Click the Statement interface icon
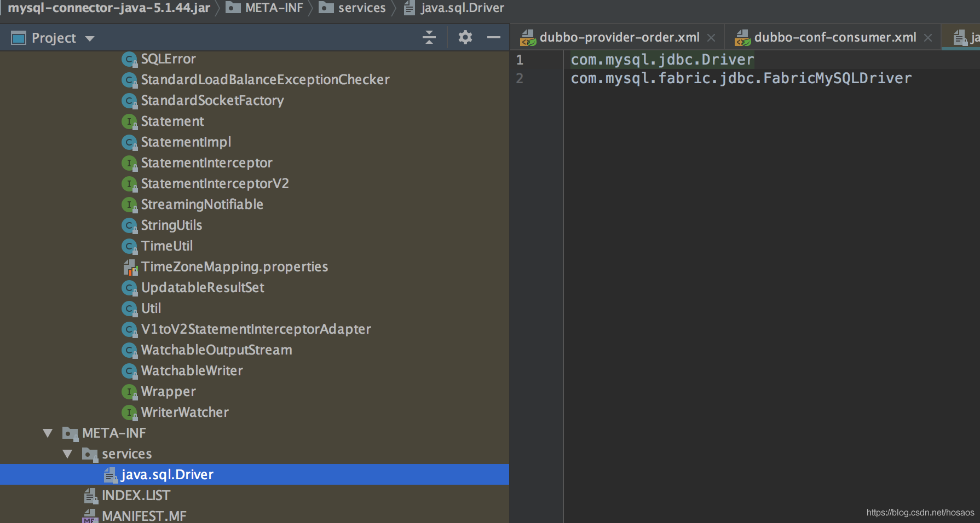Image resolution: width=980 pixels, height=523 pixels. (x=129, y=121)
